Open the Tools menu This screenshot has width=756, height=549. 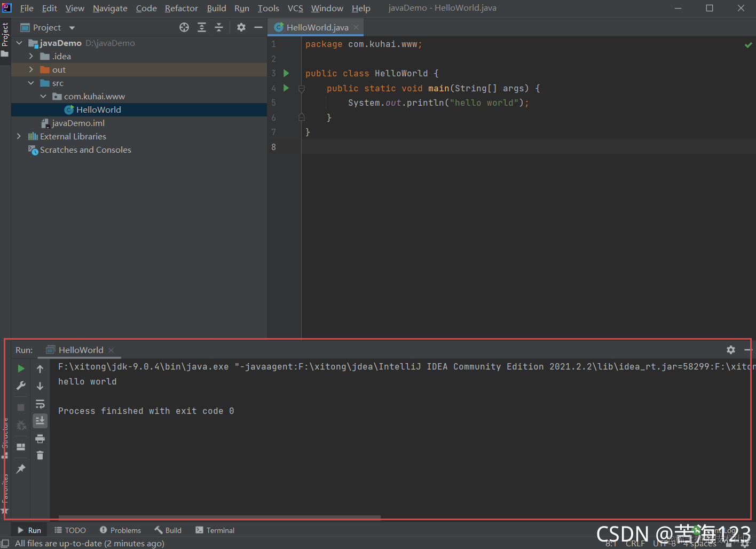tap(268, 8)
